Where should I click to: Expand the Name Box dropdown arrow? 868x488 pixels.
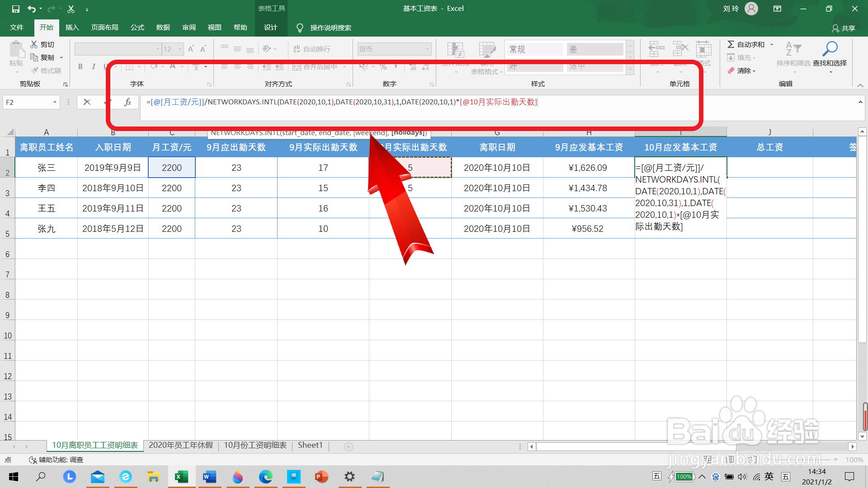coord(55,102)
